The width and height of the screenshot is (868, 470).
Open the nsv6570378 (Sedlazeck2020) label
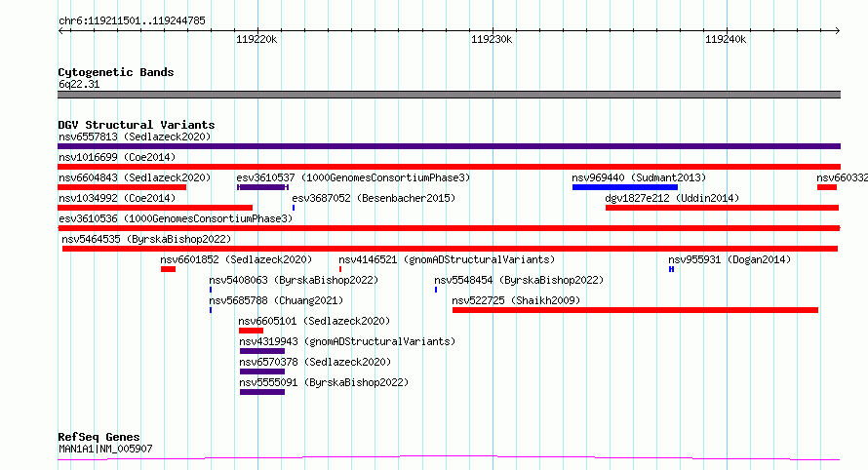[x=315, y=362]
